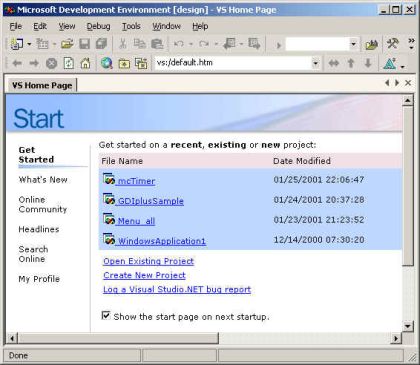Open the URL address dropdown arrow
Screen dimensions: 420x365
click(315, 63)
